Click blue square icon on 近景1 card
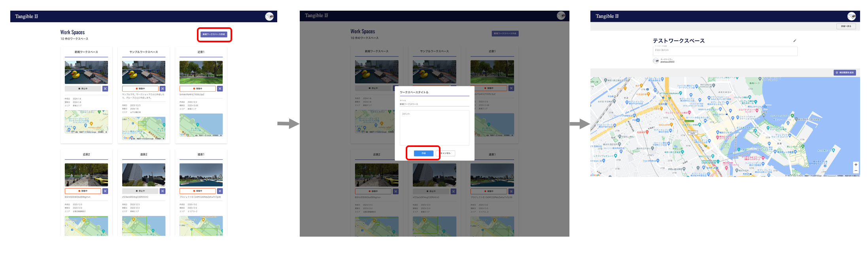868x256 pixels. point(220,89)
